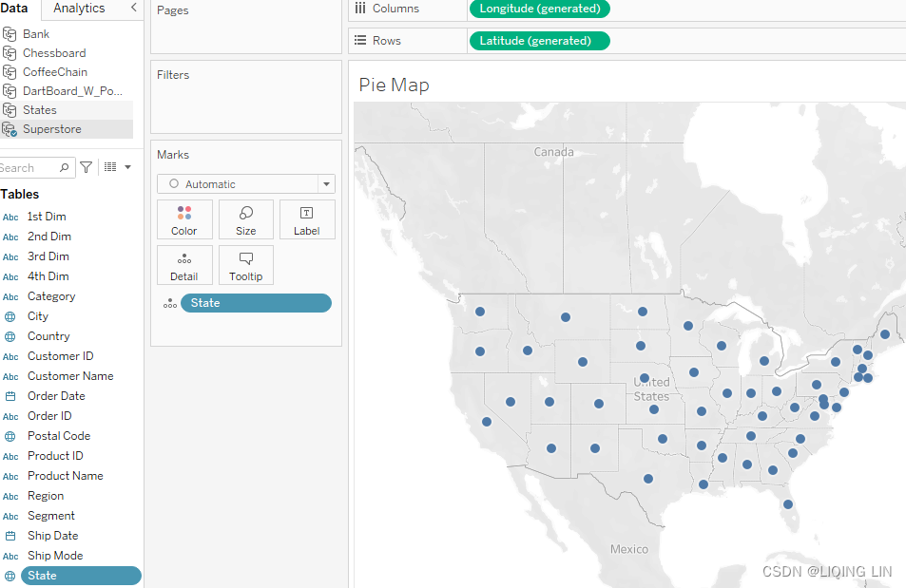The width and height of the screenshot is (906, 588).
Task: Click the California mark on the map
Action: [487, 422]
